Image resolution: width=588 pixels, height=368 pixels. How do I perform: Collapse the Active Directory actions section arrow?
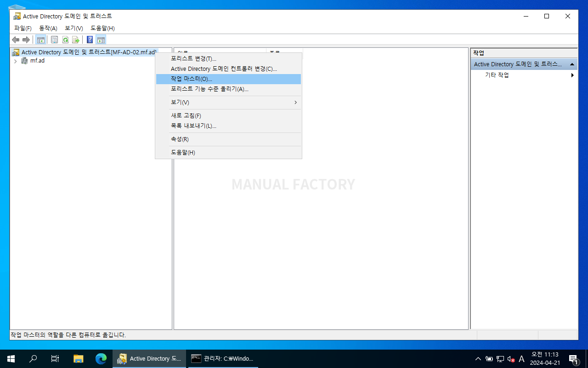(x=572, y=64)
